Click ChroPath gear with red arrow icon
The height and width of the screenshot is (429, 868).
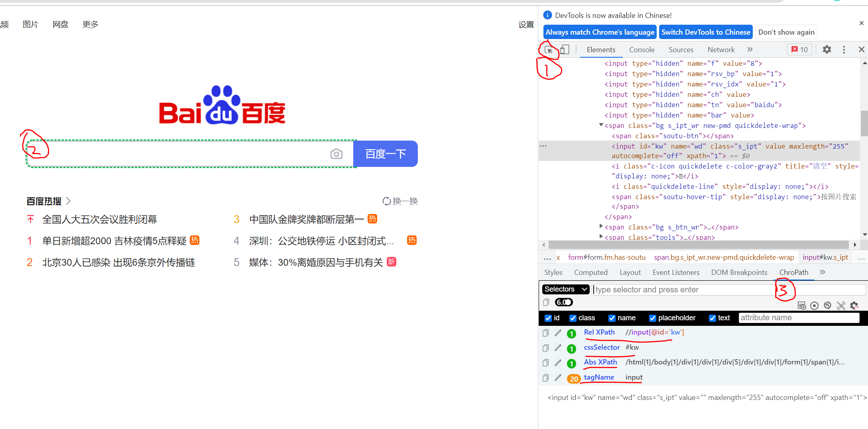(x=854, y=306)
